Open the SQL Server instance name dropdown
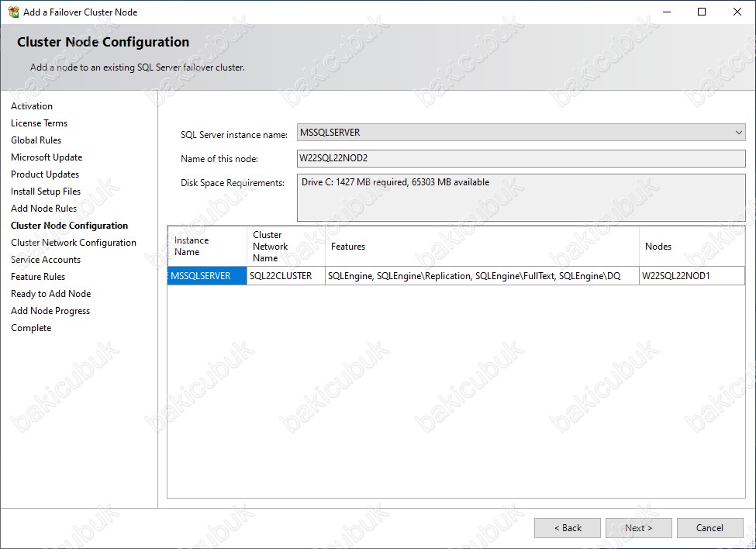 [521, 132]
